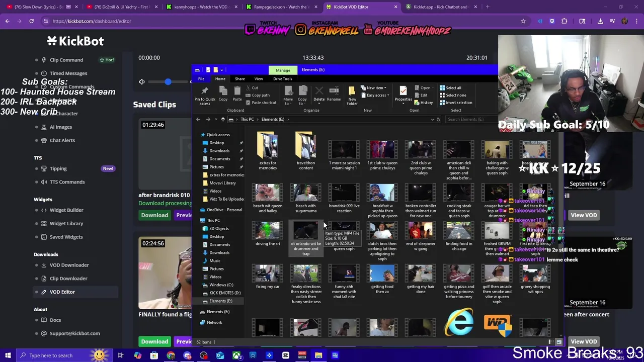Adjust the VOD editor volume slider

point(168,82)
